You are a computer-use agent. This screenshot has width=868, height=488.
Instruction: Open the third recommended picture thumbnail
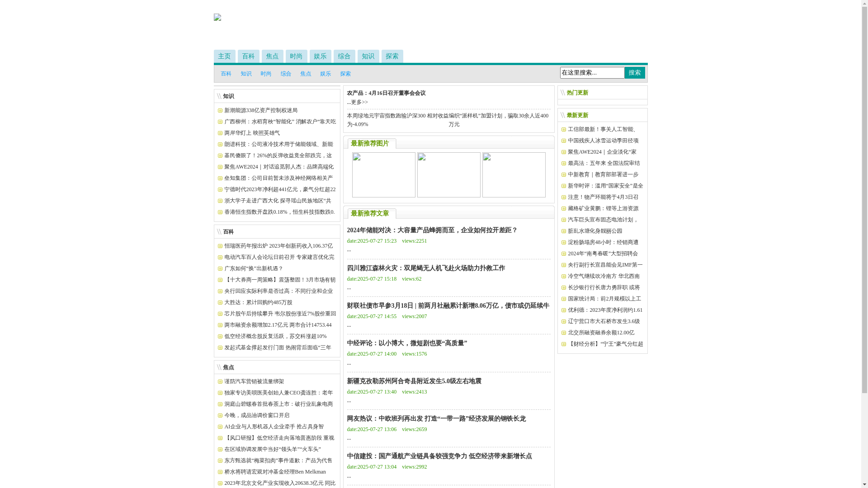pyautogui.click(x=514, y=175)
